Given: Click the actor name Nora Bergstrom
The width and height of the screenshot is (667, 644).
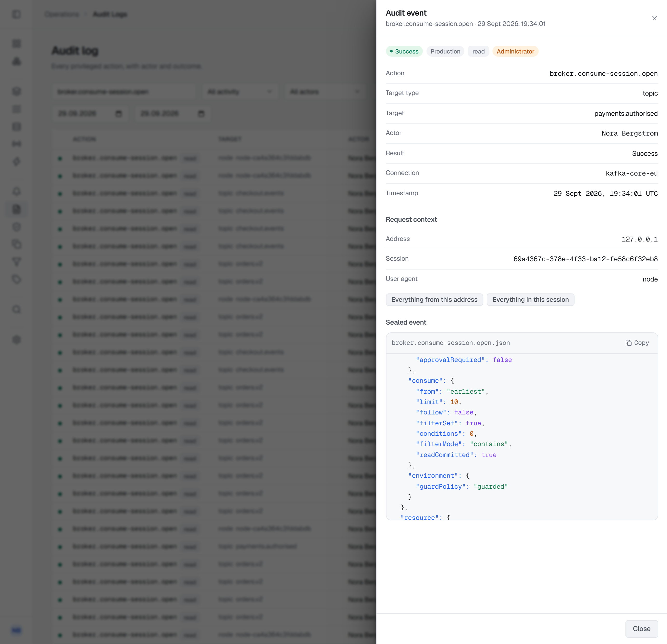Looking at the screenshot, I should coord(630,133).
